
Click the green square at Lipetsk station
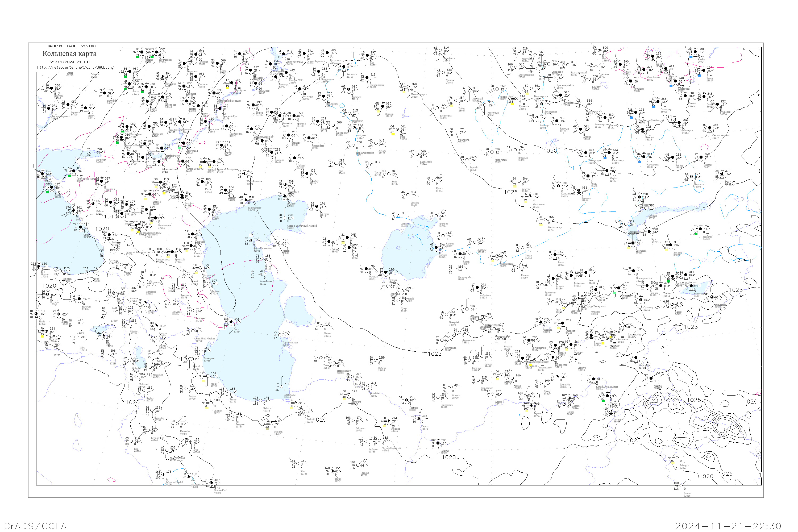point(138,57)
